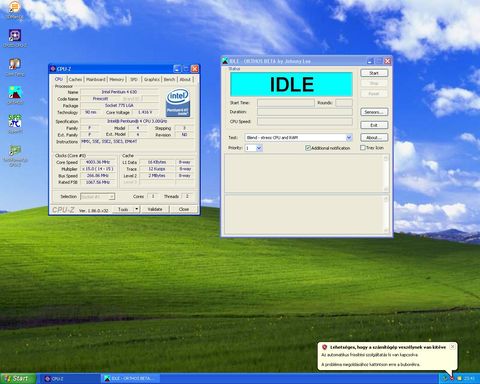Open the About dialog in ORTHOS
480x384 pixels.
coord(374,137)
